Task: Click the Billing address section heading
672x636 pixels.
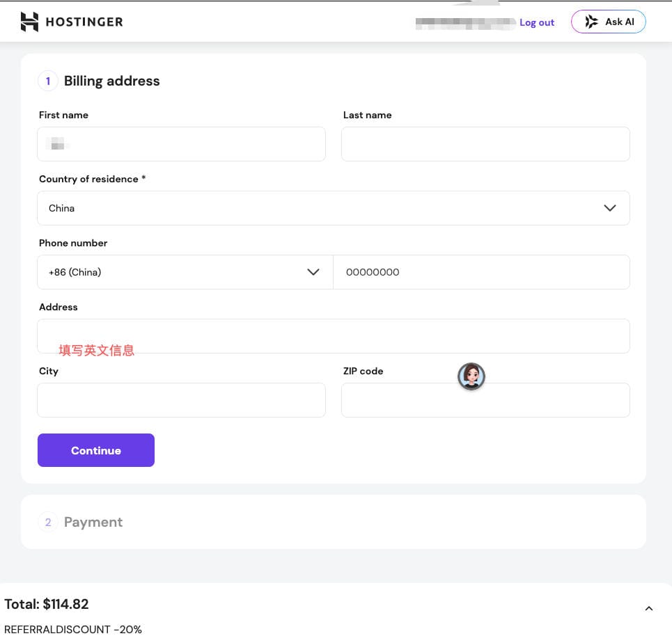Action: click(x=112, y=81)
